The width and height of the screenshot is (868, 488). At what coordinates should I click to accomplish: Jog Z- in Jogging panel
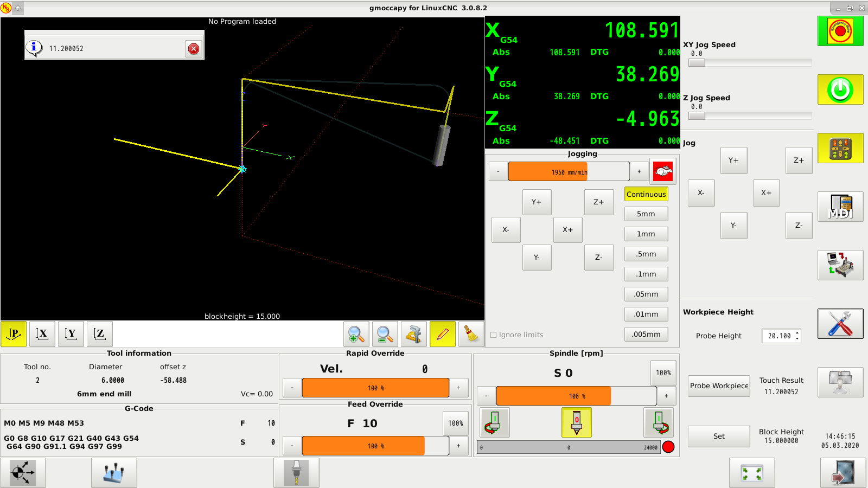tap(599, 258)
